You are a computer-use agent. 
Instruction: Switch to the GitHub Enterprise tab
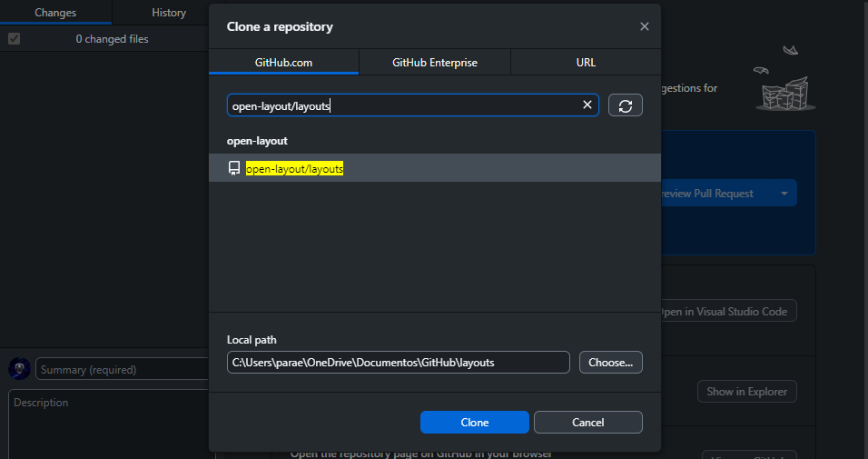point(435,62)
